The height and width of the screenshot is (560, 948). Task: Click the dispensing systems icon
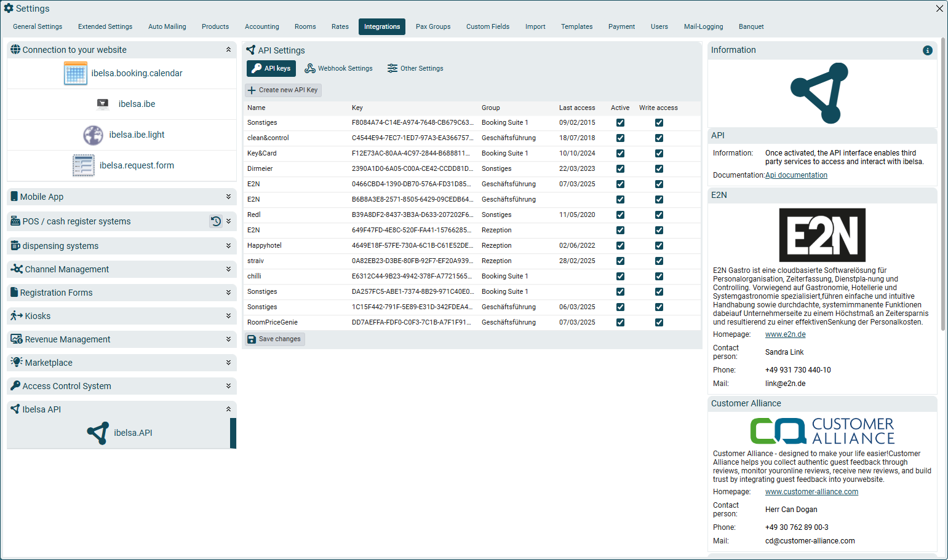point(15,246)
